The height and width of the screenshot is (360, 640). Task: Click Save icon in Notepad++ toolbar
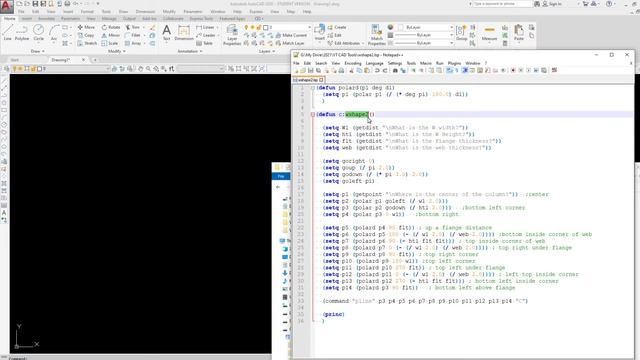coord(311,71)
